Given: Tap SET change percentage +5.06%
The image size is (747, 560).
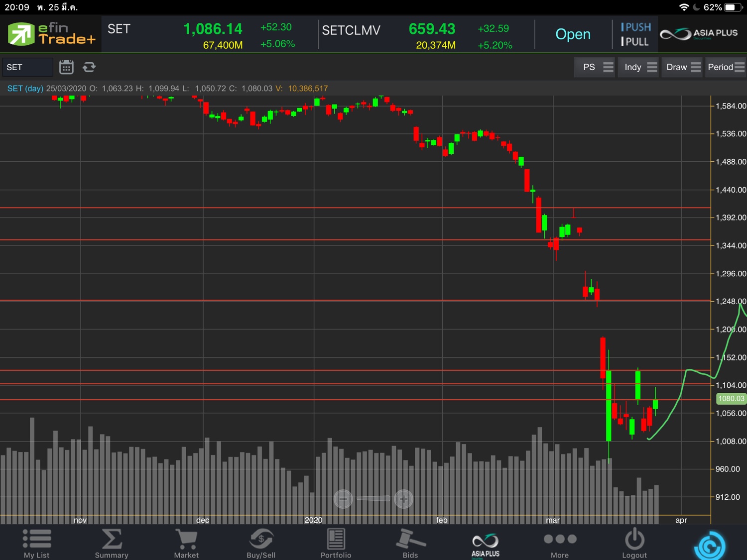Looking at the screenshot, I should click(277, 44).
